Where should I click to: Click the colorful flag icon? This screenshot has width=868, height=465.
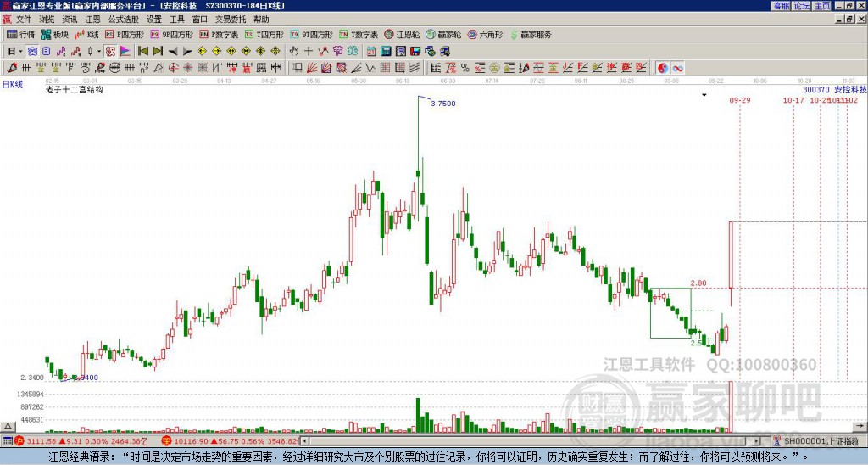(125, 51)
